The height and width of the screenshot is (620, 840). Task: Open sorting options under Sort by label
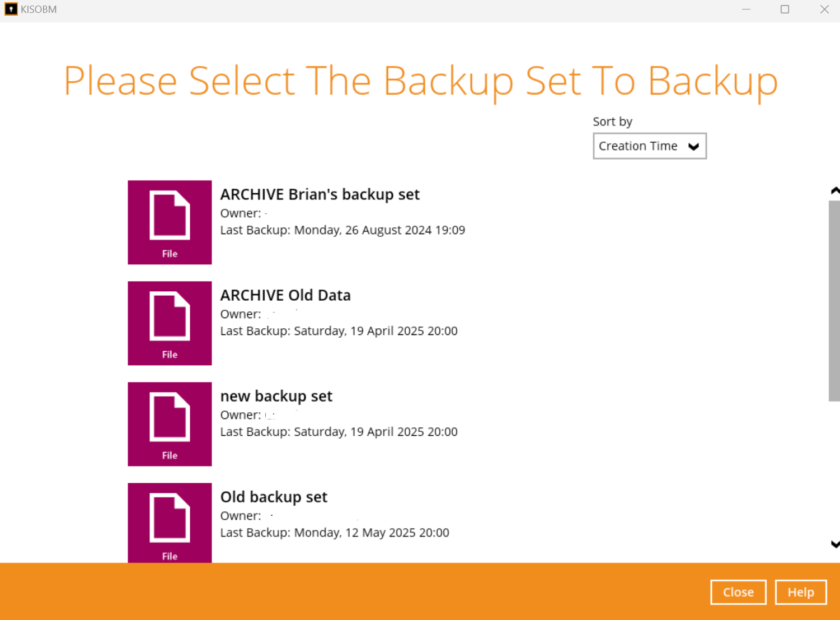tap(649, 146)
